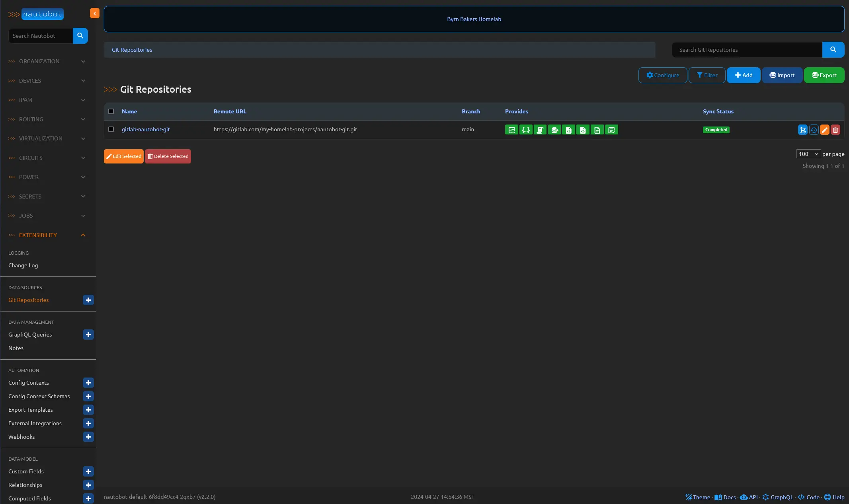Click the Search Git Repositories input field
The height and width of the screenshot is (504, 849).
(x=747, y=50)
